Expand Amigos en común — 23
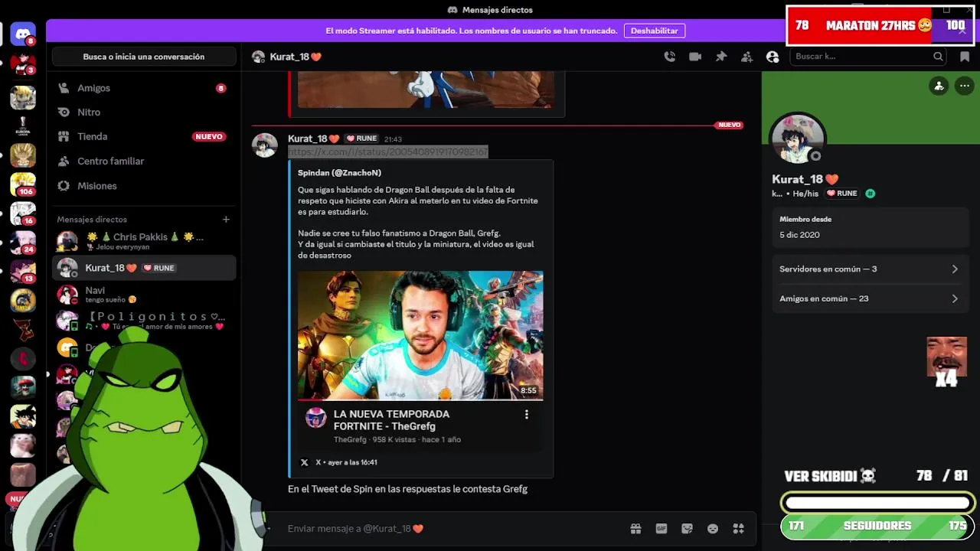Viewport: 980px width, 551px height. click(x=870, y=298)
